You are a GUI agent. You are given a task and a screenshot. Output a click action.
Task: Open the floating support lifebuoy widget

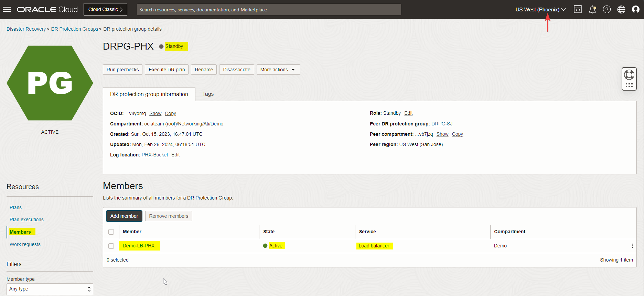pos(629,75)
